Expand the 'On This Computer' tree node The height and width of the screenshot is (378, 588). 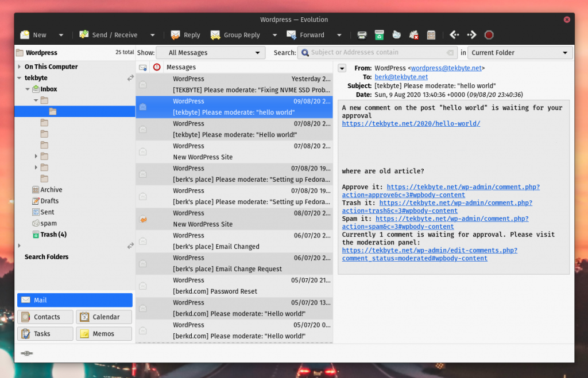20,67
